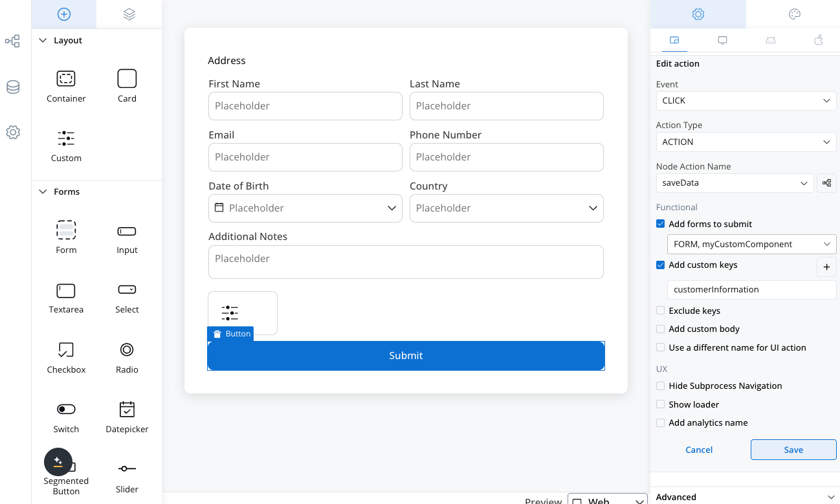Open the Event dropdown set to CLICK
Viewport: 840px width, 504px height.
tap(746, 101)
